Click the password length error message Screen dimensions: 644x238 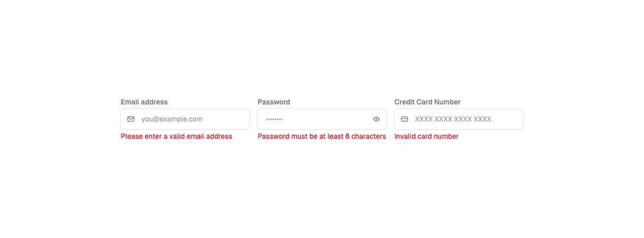click(x=321, y=137)
